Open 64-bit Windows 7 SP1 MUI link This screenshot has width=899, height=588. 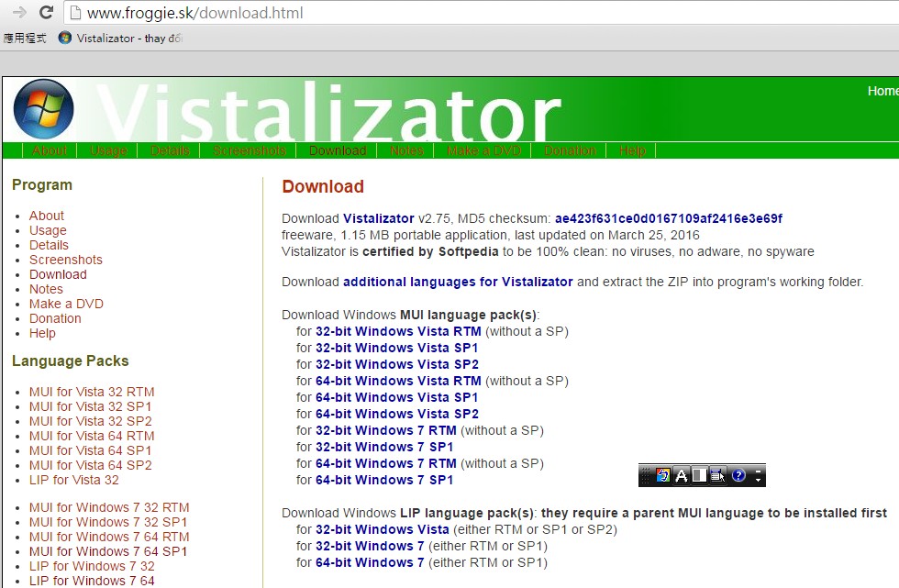pyautogui.click(x=384, y=481)
